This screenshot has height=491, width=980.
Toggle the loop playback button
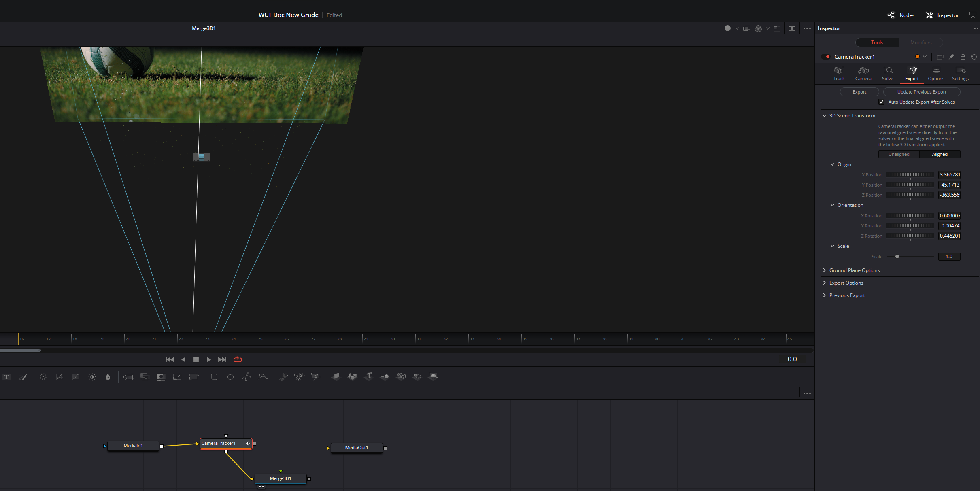pos(238,359)
